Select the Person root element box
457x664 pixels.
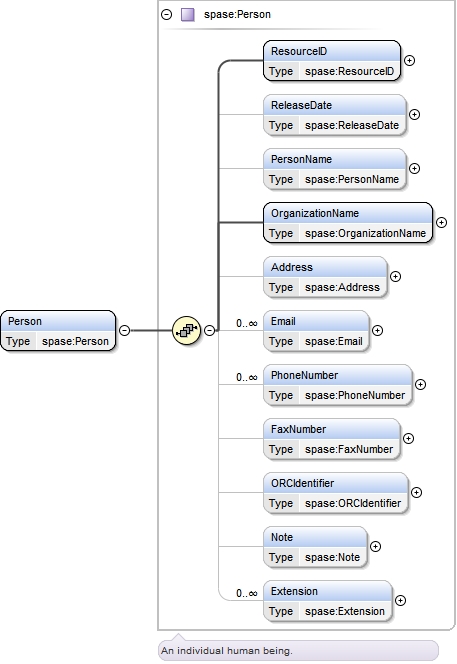click(x=58, y=330)
